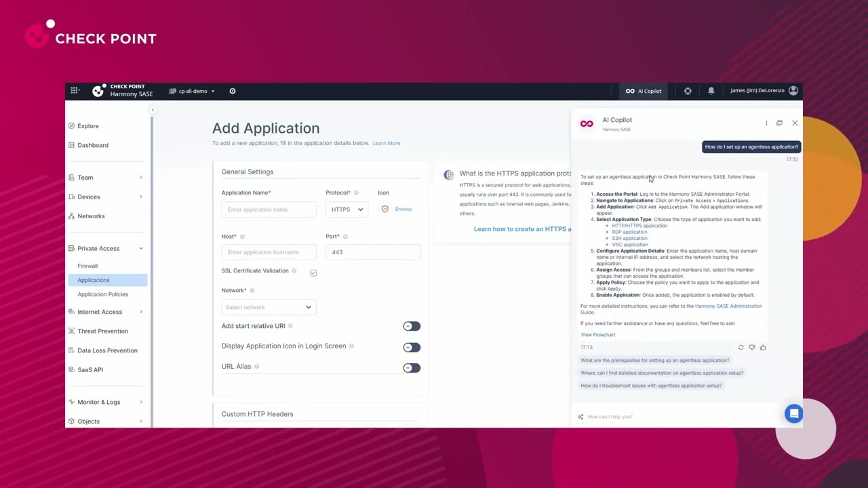Select the prerequisites suggested question

click(x=655, y=361)
